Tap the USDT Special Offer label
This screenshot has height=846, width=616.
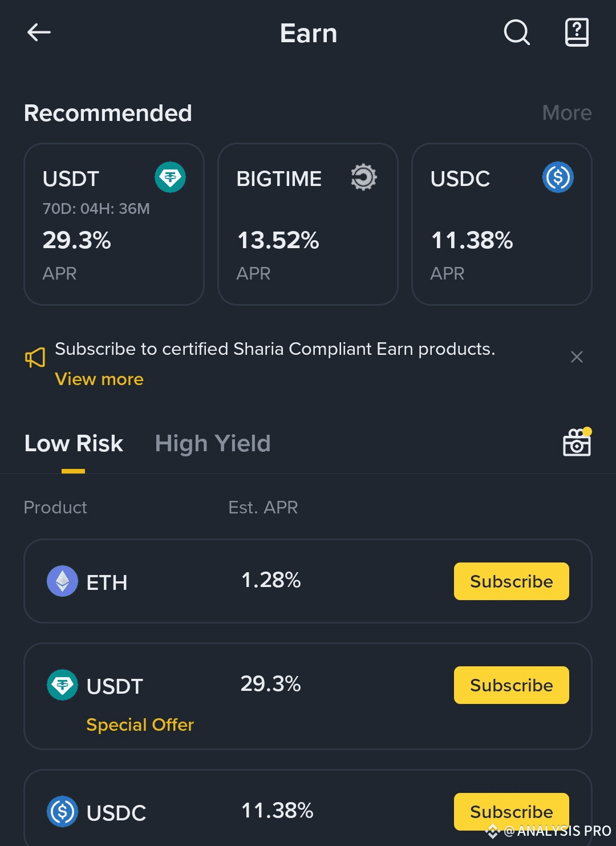tap(140, 724)
